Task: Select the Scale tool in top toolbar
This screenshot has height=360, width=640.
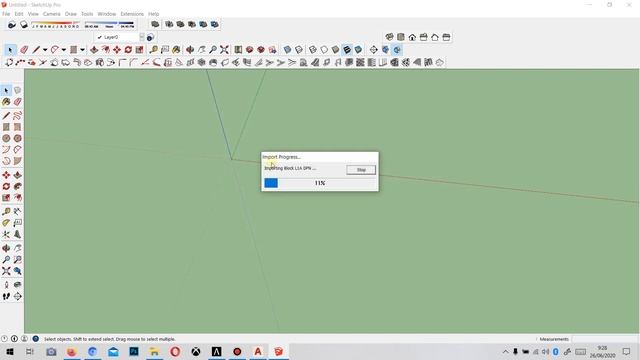Action: (x=140, y=50)
